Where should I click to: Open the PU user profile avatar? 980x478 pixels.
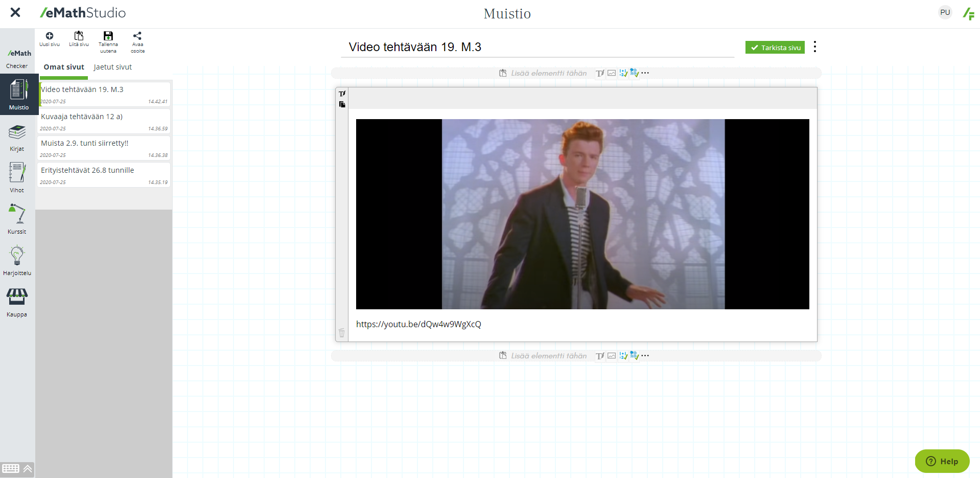[x=945, y=12]
